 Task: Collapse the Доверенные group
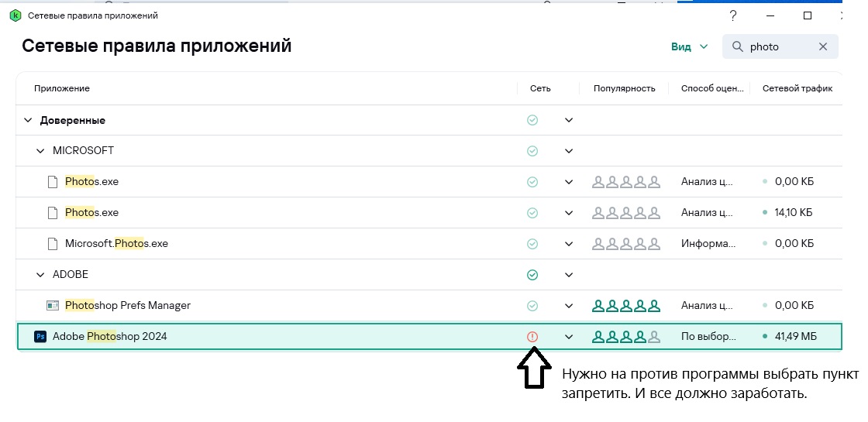28,120
